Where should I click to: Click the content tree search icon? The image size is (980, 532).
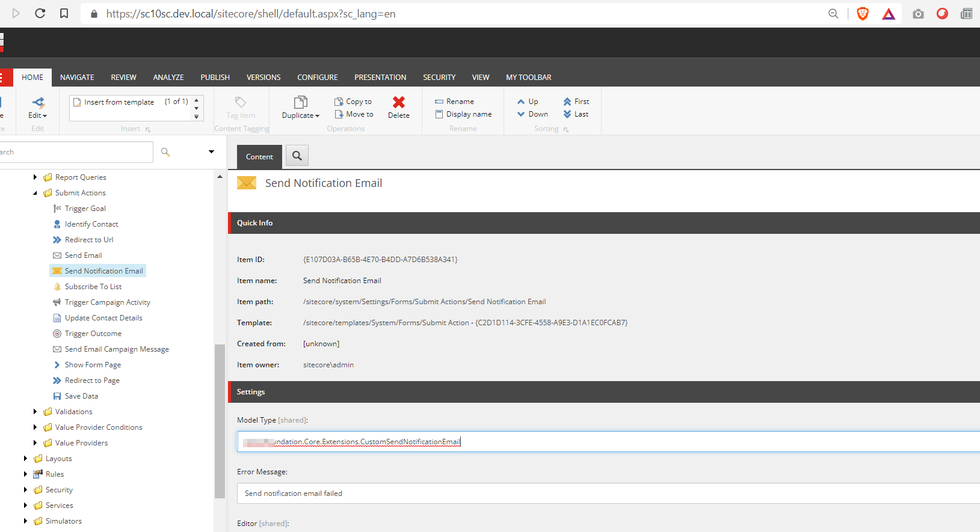pyautogui.click(x=165, y=152)
